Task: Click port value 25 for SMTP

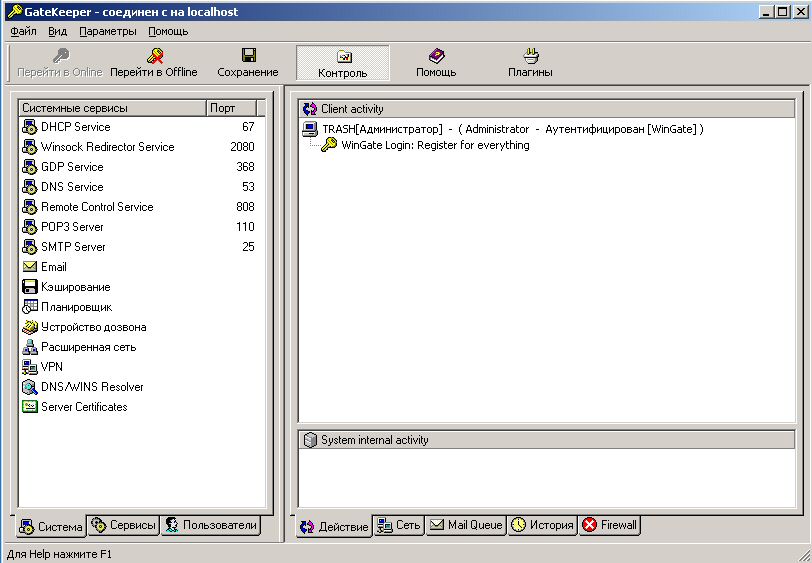Action: (248, 247)
